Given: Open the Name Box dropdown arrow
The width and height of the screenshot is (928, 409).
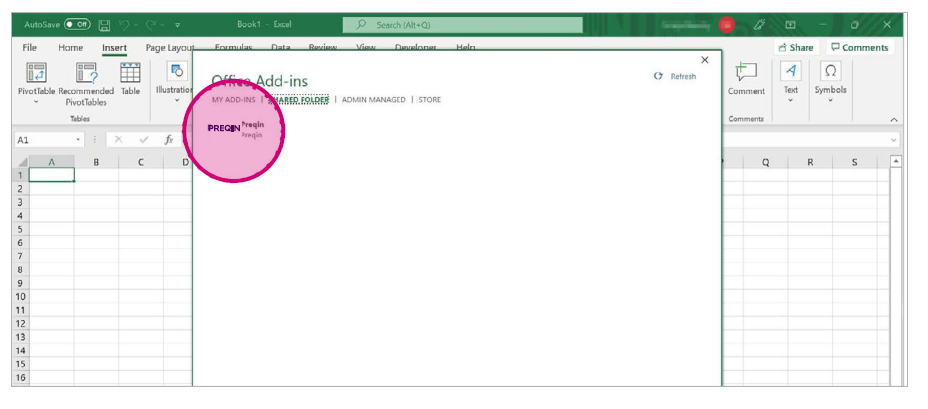Looking at the screenshot, I should 78,140.
